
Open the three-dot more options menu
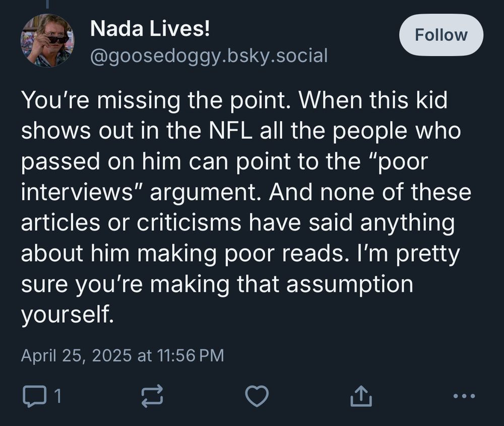click(x=464, y=396)
